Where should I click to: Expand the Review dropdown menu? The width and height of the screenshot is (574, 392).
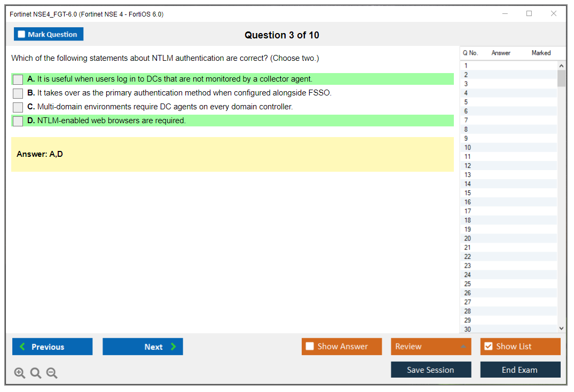[x=462, y=347]
